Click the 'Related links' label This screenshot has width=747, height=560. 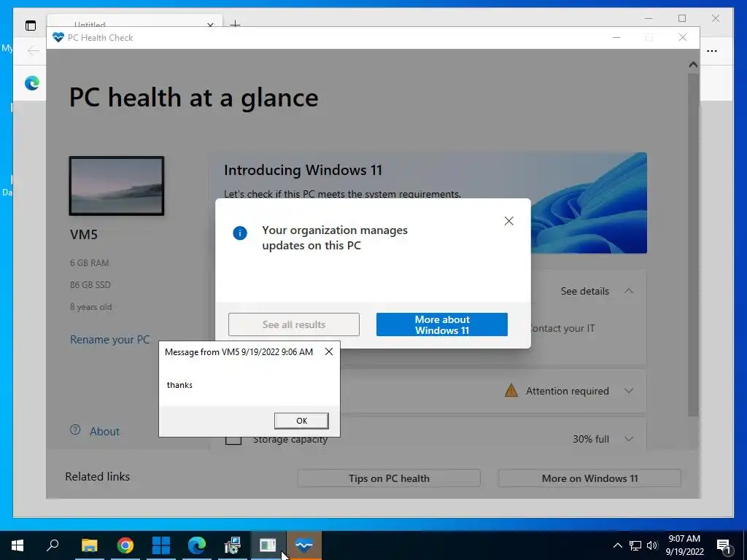pos(98,477)
